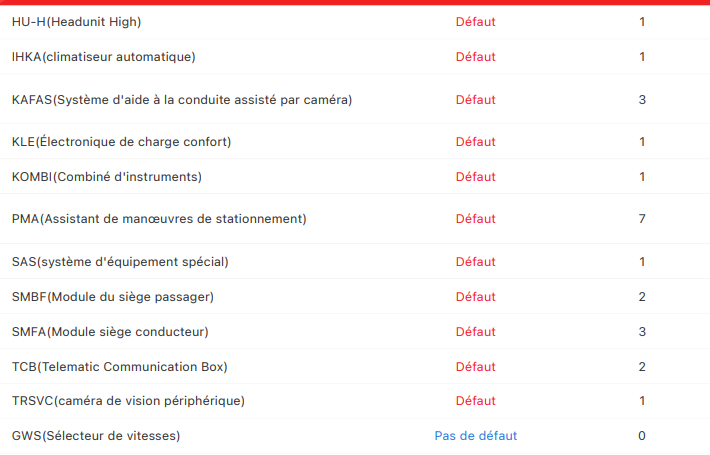The height and width of the screenshot is (455, 710).
Task: Select KLE Électronique de charge confort
Action: pyautogui.click(x=121, y=142)
